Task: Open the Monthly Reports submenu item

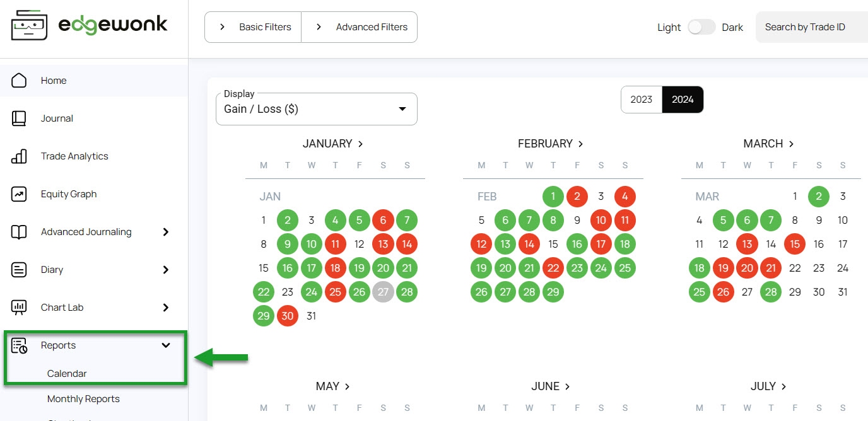Action: click(x=83, y=399)
